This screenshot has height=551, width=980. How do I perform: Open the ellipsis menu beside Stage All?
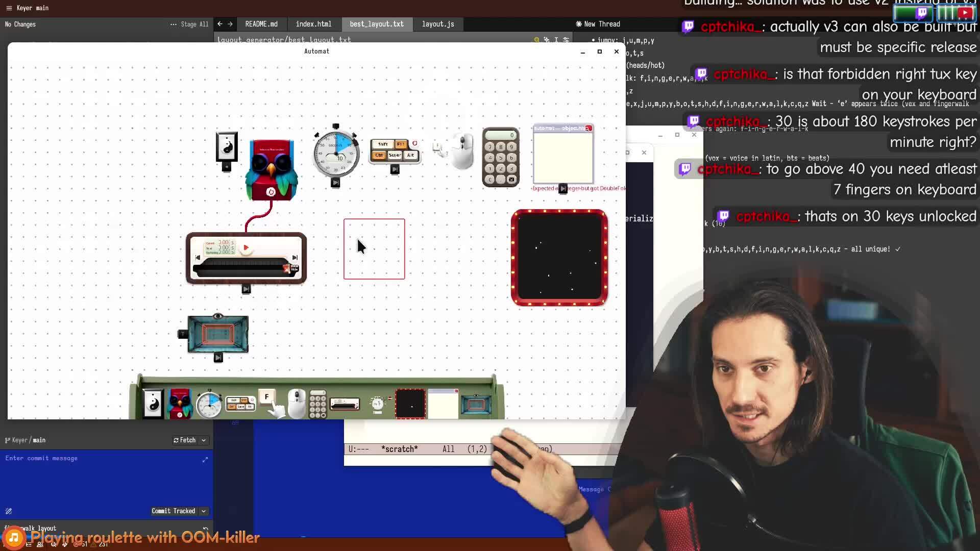coord(174,24)
